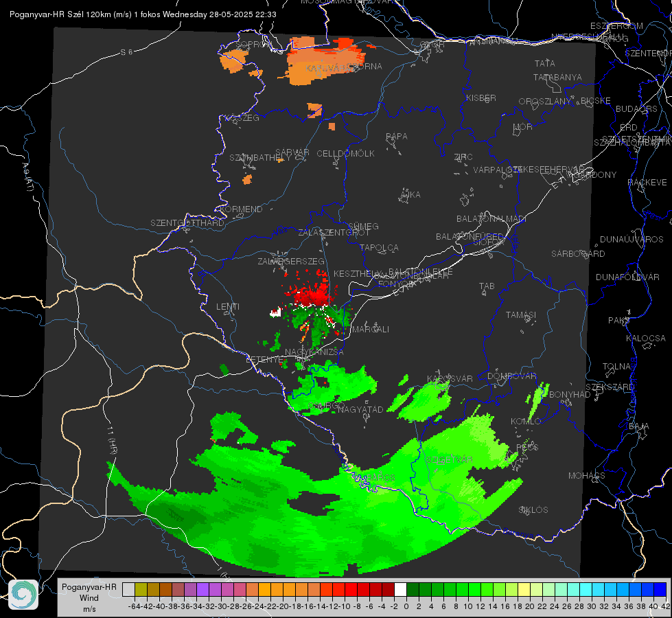Image resolution: width=672 pixels, height=618 pixels.
Task: Click the SARBOGARD label
Action: pyautogui.click(x=578, y=253)
